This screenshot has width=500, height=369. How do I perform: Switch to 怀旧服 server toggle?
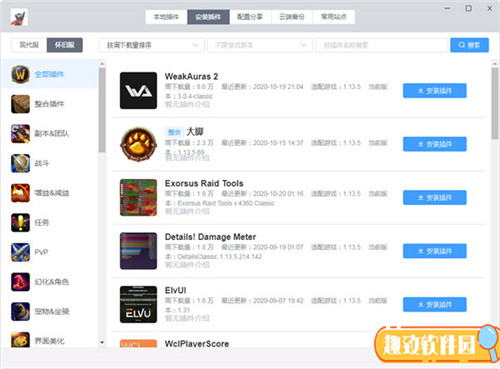[65, 45]
